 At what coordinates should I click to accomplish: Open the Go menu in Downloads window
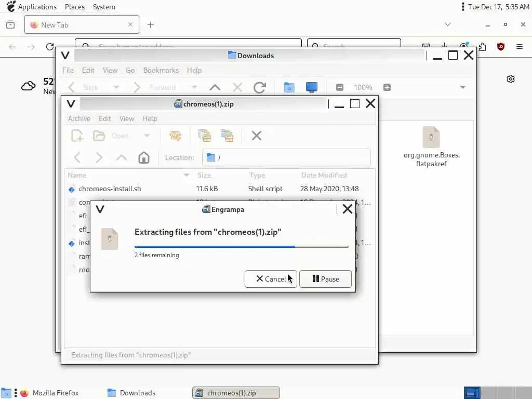point(130,70)
